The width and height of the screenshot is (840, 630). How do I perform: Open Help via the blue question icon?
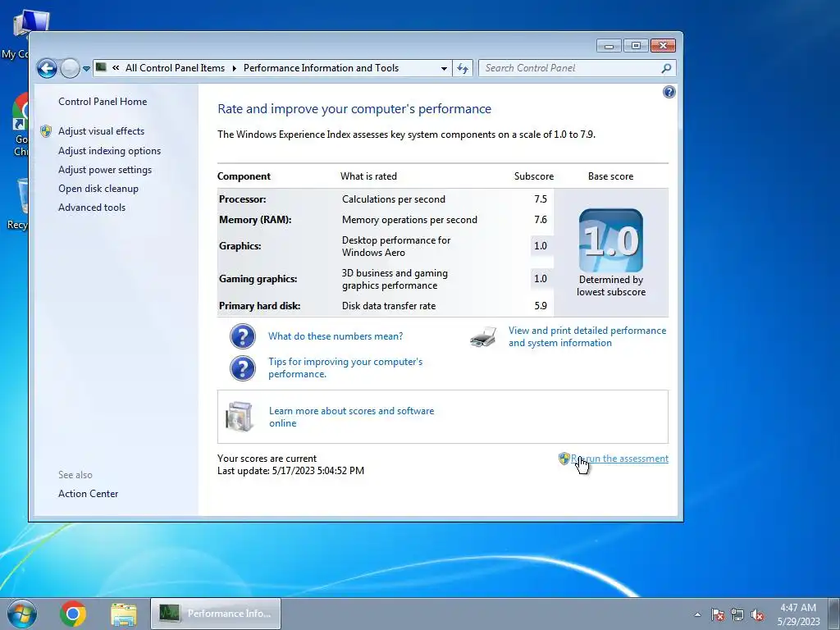(669, 92)
